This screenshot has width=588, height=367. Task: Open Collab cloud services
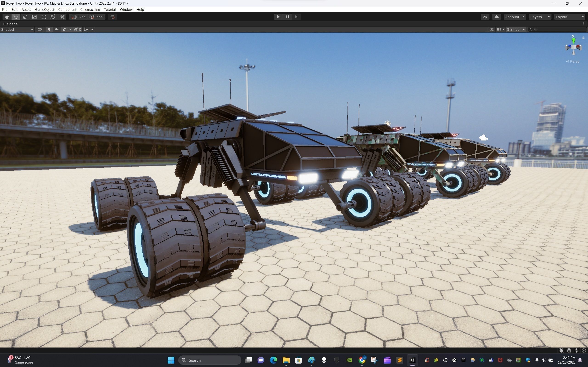496,17
